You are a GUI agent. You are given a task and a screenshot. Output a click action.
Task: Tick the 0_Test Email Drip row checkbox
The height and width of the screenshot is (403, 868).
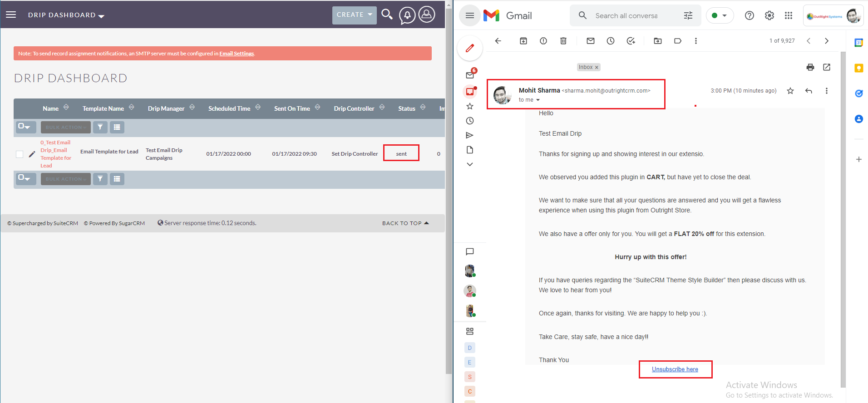click(x=20, y=154)
